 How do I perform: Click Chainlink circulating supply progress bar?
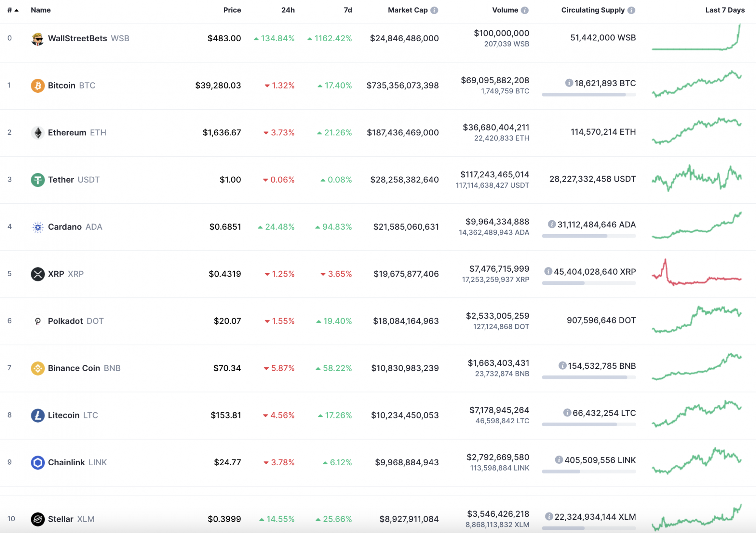pyautogui.click(x=589, y=471)
